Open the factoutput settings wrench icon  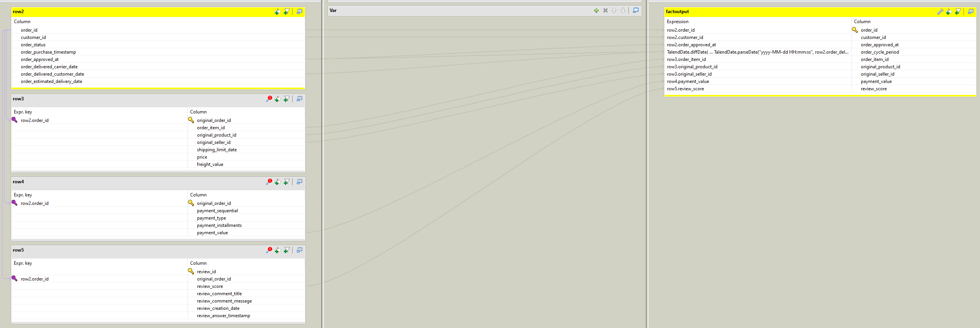(x=940, y=12)
